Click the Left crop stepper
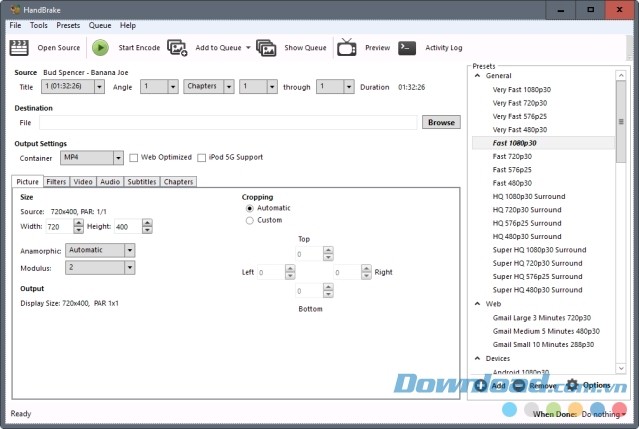Image resolution: width=639 pixels, height=429 pixels. pos(290,272)
